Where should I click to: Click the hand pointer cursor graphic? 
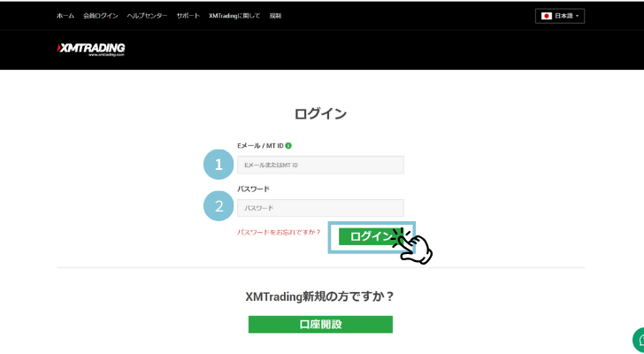click(414, 247)
